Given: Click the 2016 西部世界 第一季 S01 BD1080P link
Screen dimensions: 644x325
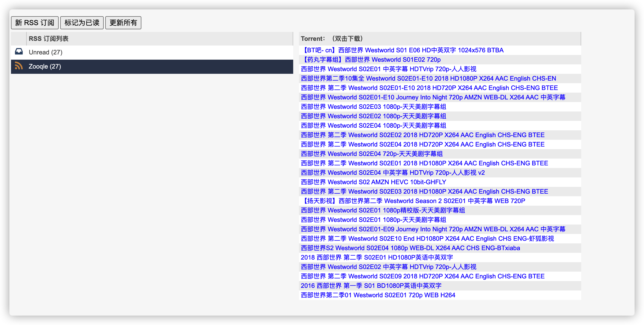Looking at the screenshot, I should click(x=371, y=286).
